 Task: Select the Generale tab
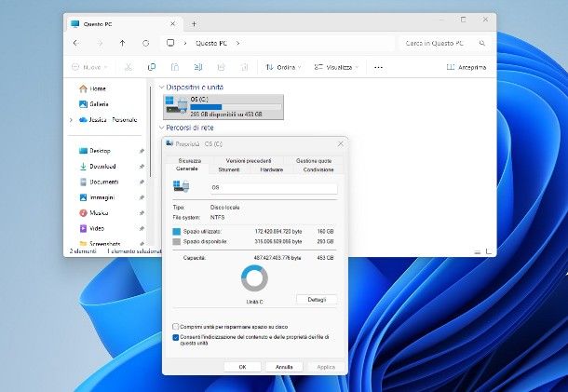pos(187,169)
